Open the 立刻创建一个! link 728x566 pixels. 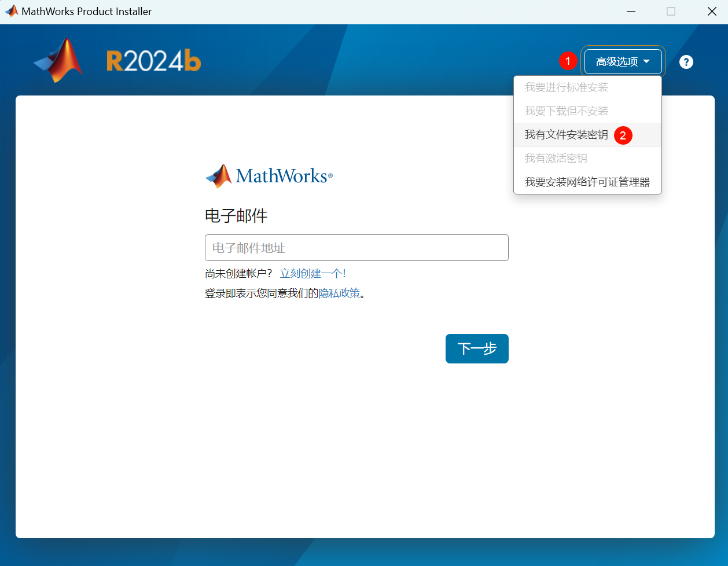[313, 273]
